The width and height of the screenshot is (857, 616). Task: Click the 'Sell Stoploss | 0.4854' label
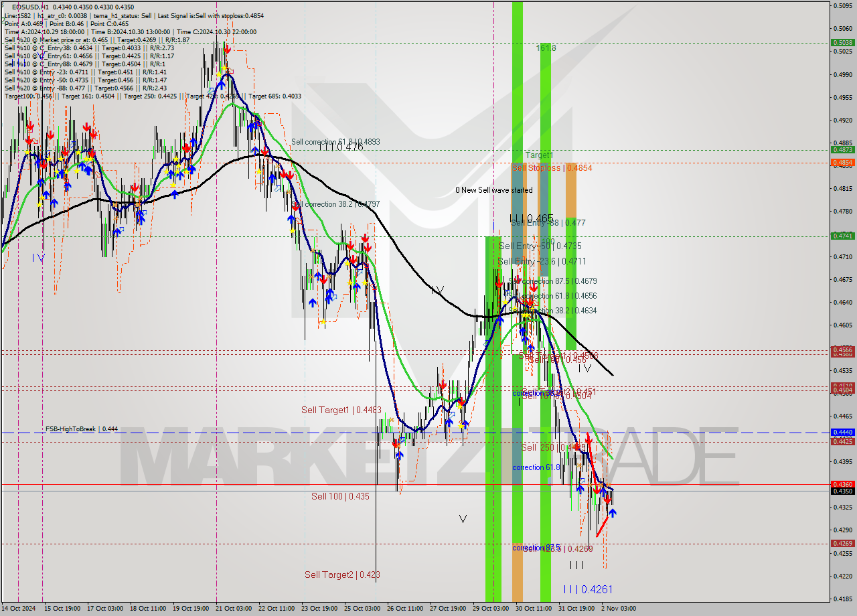point(552,168)
